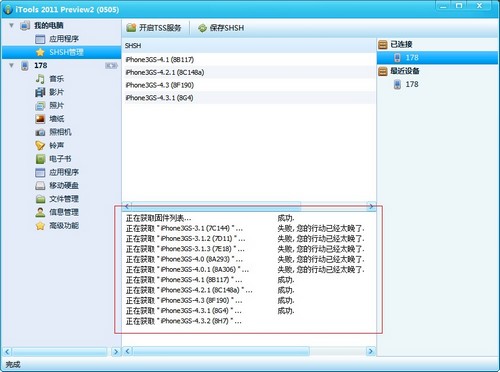
Task: Click the 照片 photos icon
Action: 40,106
